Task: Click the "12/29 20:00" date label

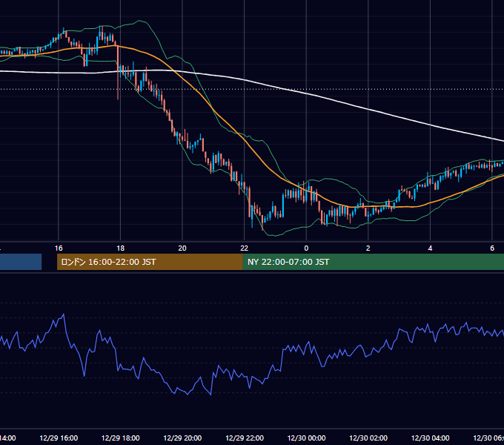Action: (x=182, y=438)
